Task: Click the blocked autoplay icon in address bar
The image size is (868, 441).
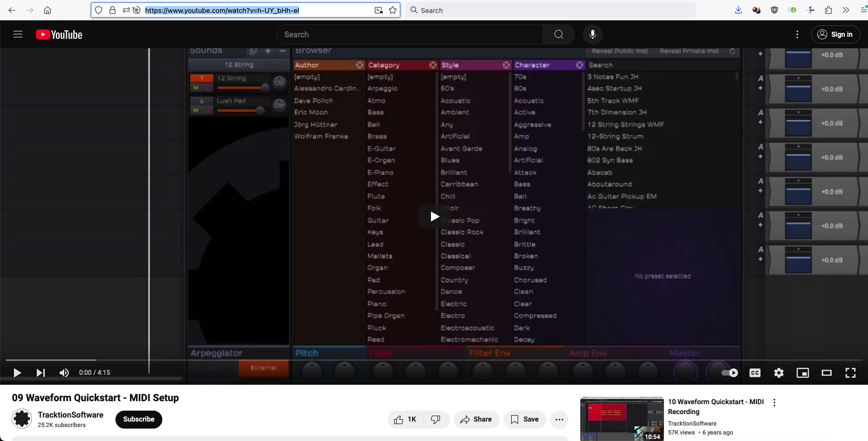Action: point(136,10)
